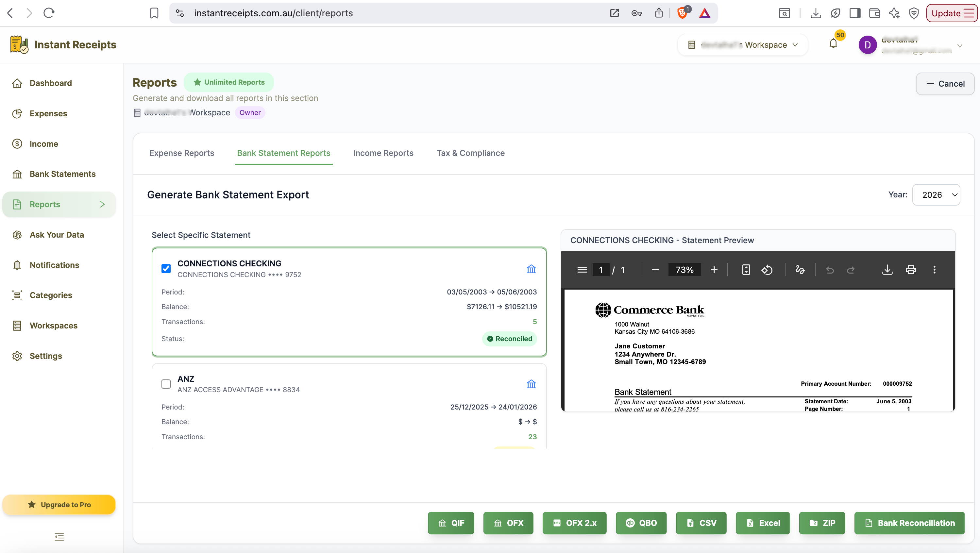Open the Year 2026 dropdown
Image resolution: width=980 pixels, height=553 pixels.
coord(936,195)
